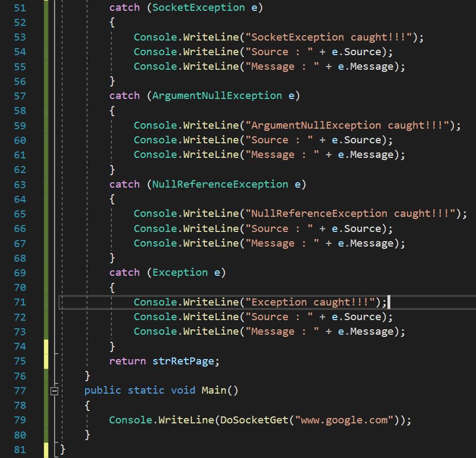Click the "public" keyword before Main
The height and width of the screenshot is (458, 476).
coord(103,390)
